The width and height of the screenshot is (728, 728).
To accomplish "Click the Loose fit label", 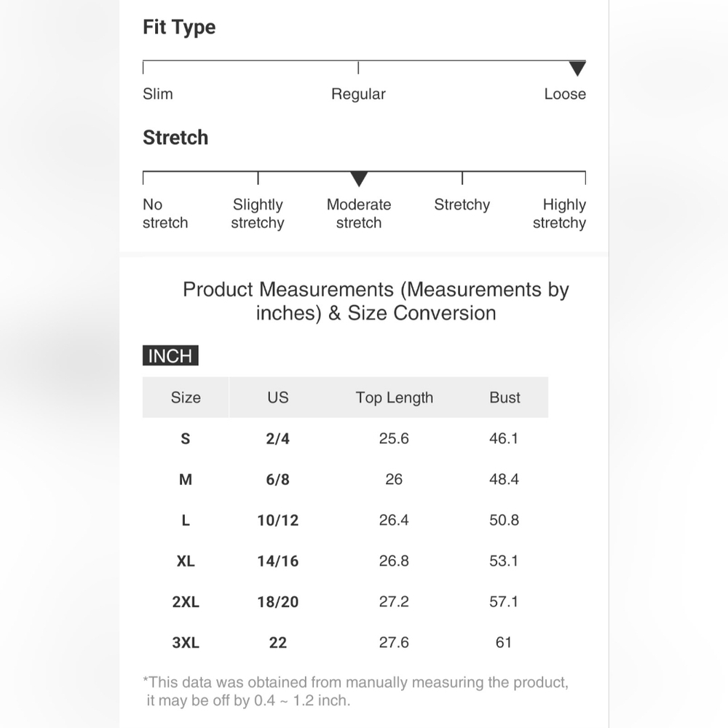I will (x=565, y=94).
